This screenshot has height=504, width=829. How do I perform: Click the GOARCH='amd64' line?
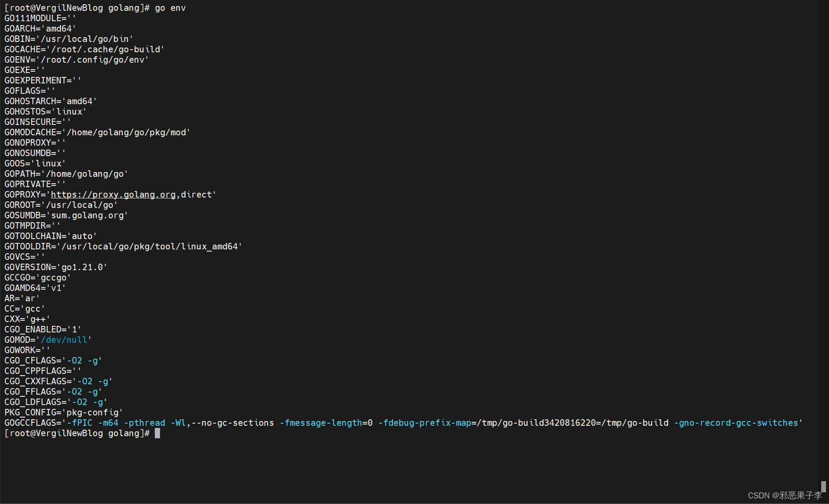40,29
